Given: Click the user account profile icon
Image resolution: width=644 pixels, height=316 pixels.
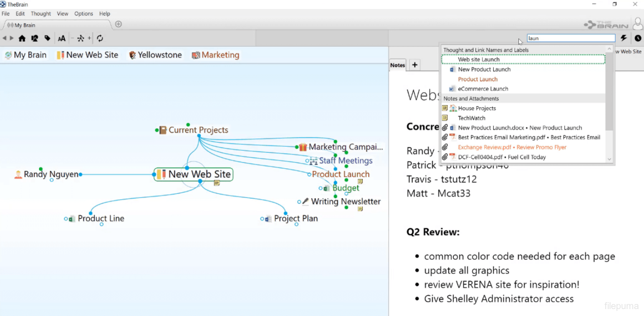Looking at the screenshot, I should (x=638, y=23).
